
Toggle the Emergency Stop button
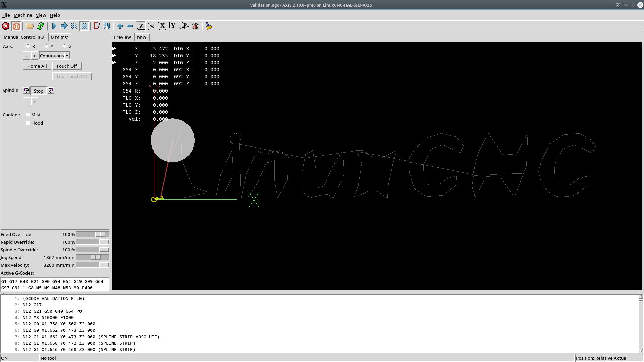(6, 26)
